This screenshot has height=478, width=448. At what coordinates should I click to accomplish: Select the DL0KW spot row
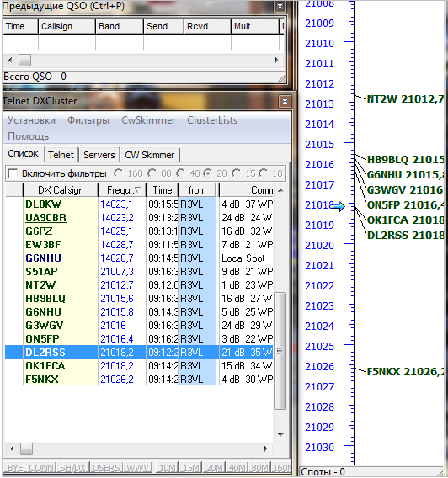[139, 204]
